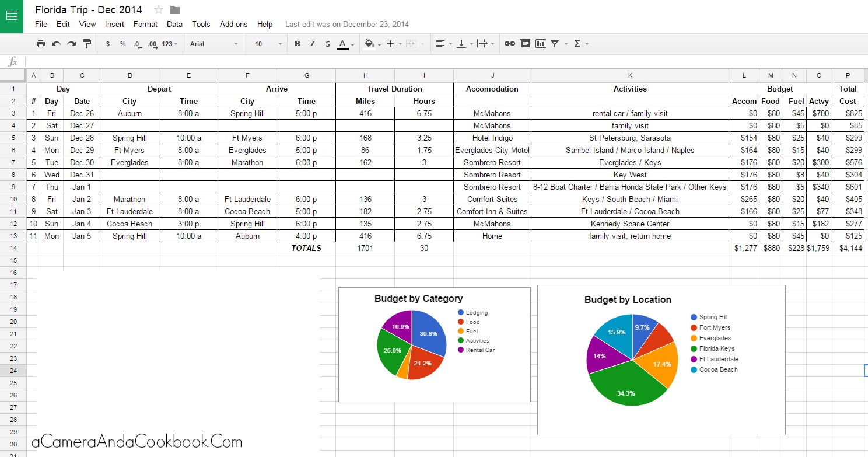The image size is (868, 457).
Task: Open the Add-ons menu
Action: [233, 25]
